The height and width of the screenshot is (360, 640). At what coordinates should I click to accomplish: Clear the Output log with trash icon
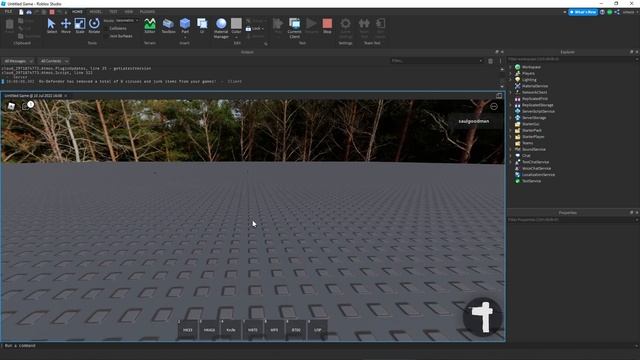490,61
